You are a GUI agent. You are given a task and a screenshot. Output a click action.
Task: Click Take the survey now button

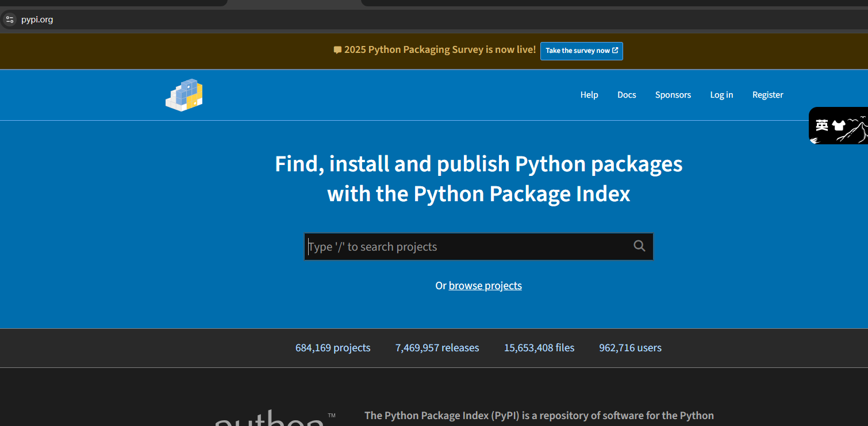click(x=582, y=51)
